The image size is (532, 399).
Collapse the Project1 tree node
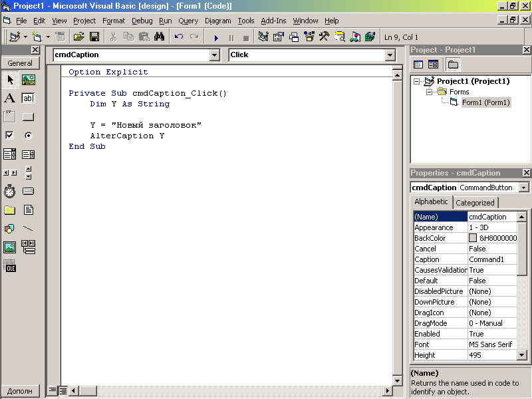point(417,81)
